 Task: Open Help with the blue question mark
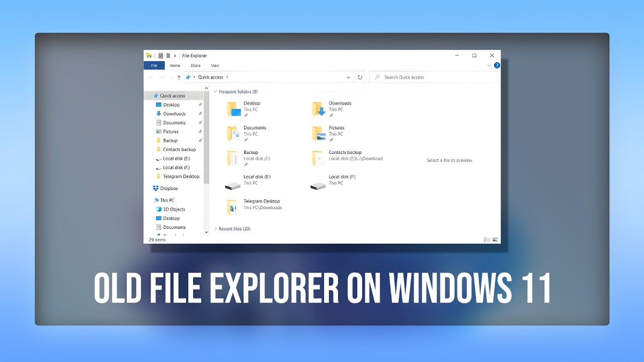tap(497, 65)
